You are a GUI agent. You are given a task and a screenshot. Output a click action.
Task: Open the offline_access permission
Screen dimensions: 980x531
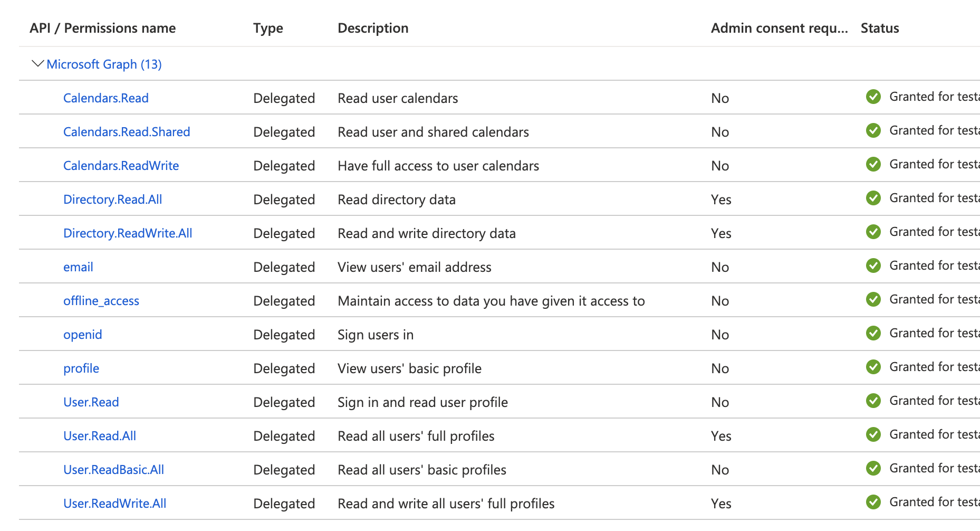[x=101, y=301]
